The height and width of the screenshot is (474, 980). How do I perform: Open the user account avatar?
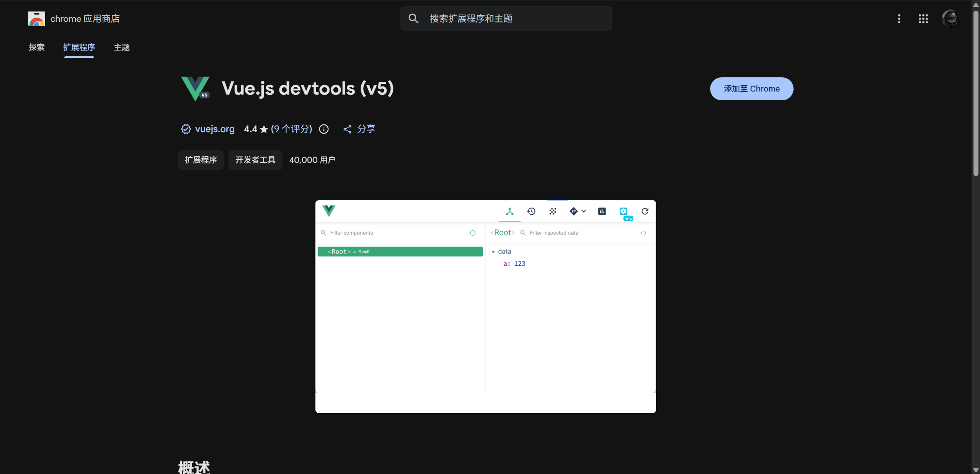[950, 19]
